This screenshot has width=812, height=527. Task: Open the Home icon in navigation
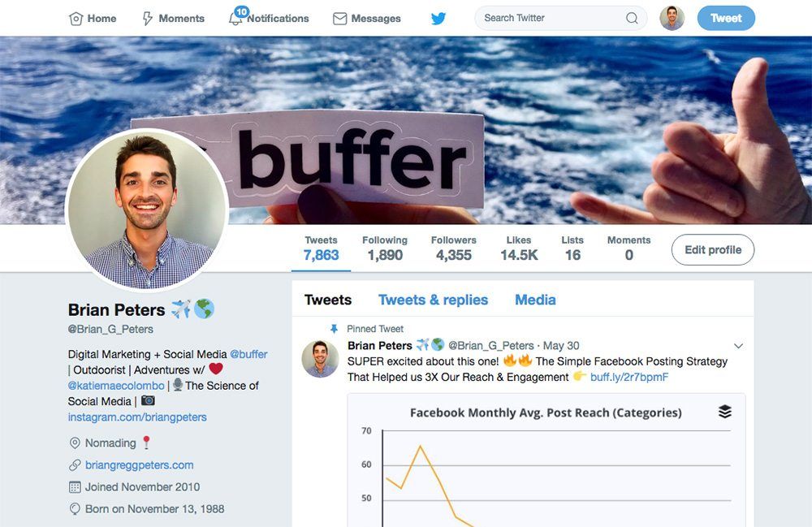(x=76, y=19)
